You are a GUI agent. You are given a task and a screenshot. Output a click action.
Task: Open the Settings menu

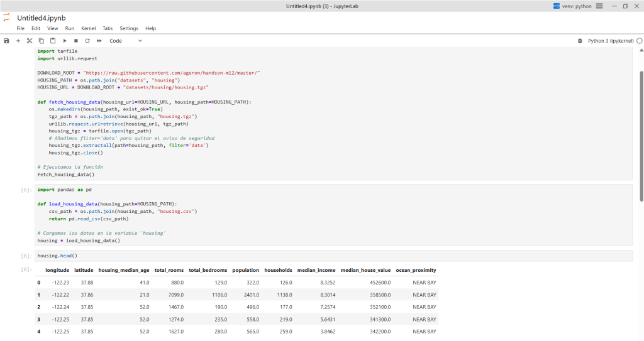(129, 28)
